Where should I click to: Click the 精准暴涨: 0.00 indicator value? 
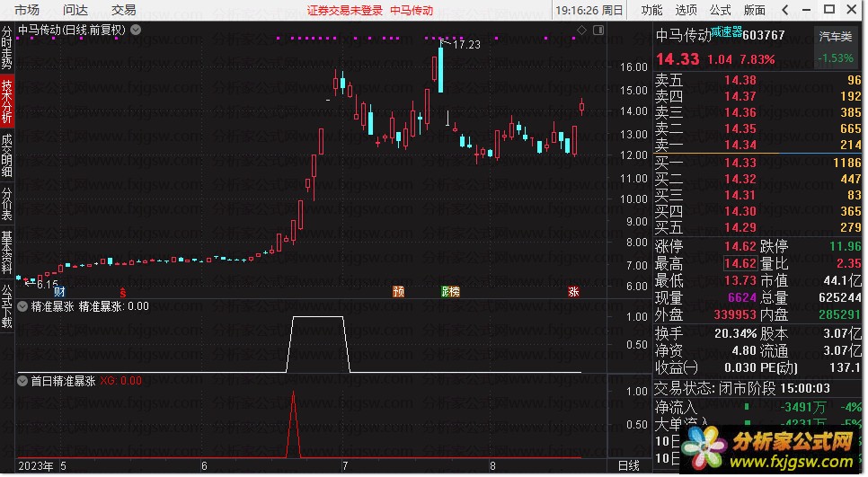114,306
